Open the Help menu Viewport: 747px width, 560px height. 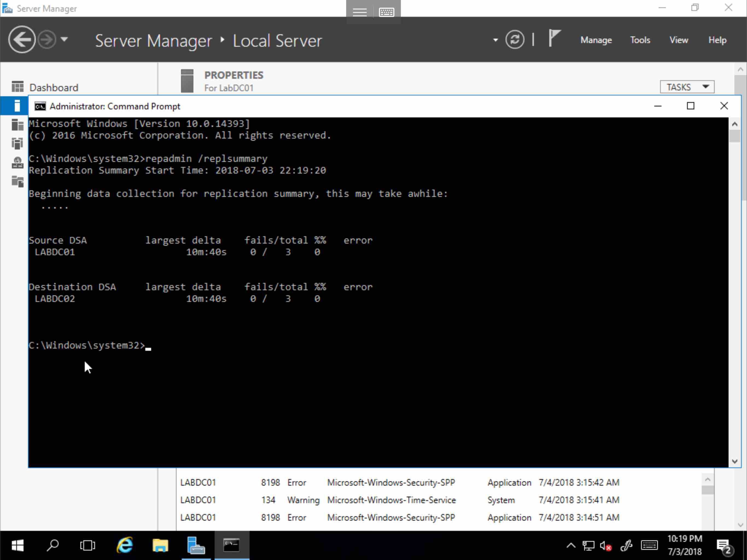717,40
